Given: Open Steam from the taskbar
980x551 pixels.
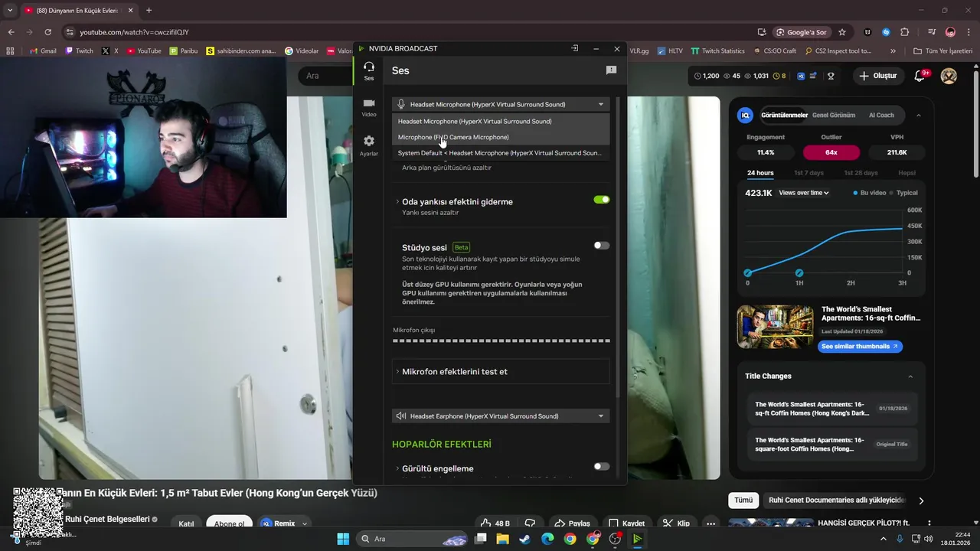Looking at the screenshot, I should click(x=525, y=539).
